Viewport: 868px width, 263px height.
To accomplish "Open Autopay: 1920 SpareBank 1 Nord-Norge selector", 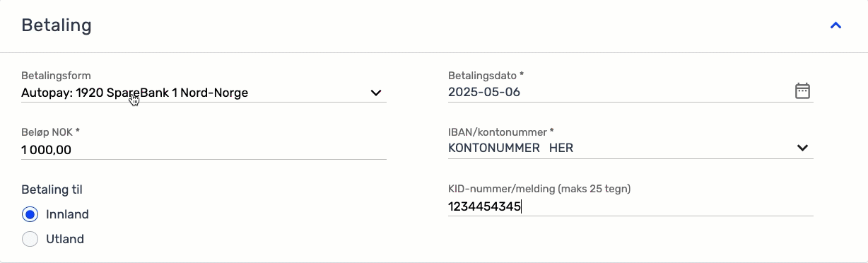I will [x=204, y=93].
